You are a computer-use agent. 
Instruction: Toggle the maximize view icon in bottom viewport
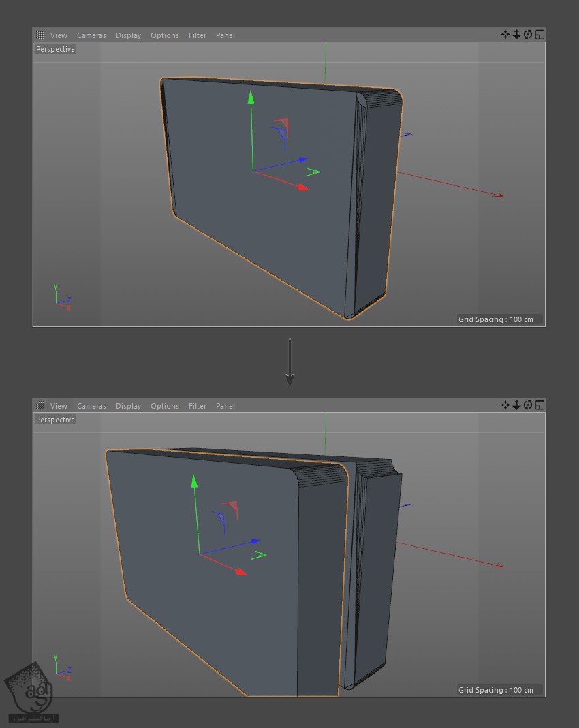pyautogui.click(x=539, y=405)
